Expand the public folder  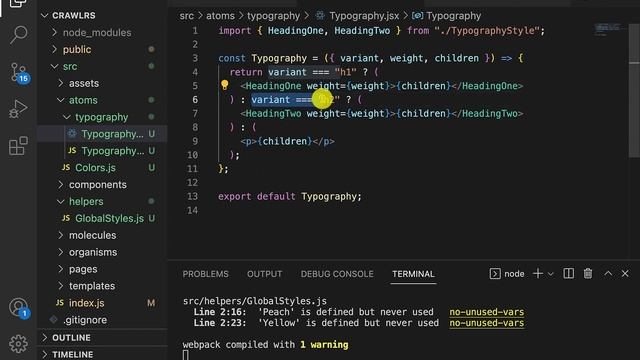(102, 49)
